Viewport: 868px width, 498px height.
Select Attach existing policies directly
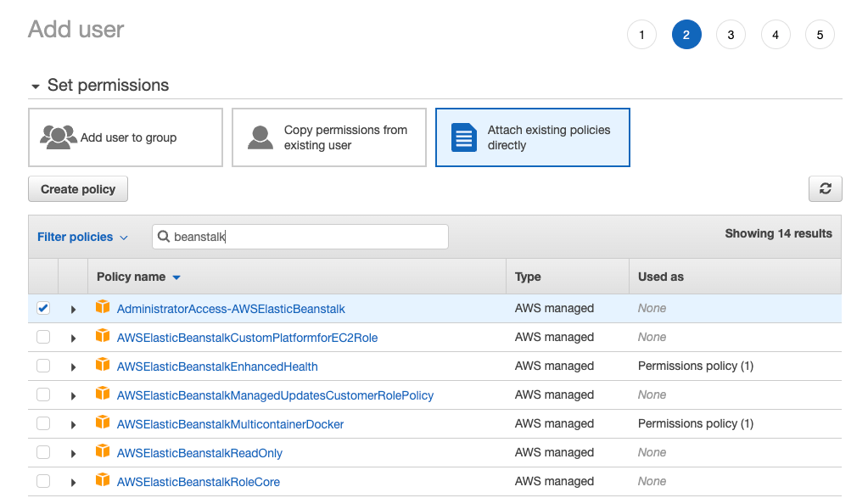[533, 137]
